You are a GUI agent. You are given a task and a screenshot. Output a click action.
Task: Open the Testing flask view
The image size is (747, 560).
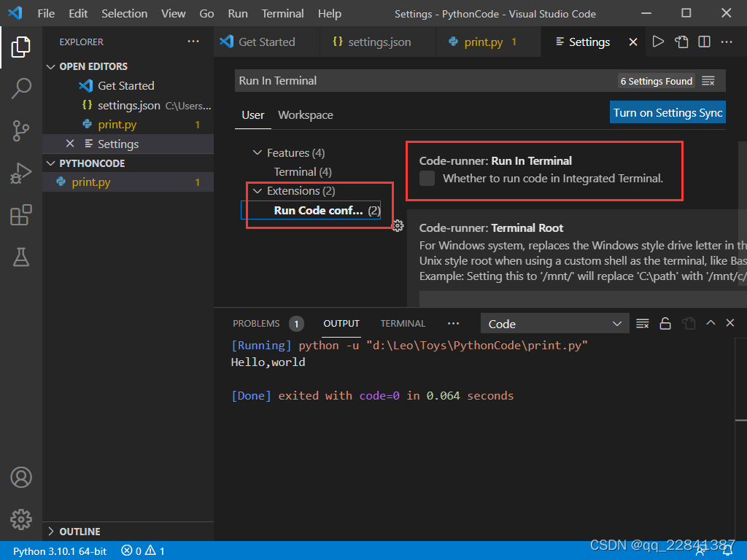click(x=21, y=257)
